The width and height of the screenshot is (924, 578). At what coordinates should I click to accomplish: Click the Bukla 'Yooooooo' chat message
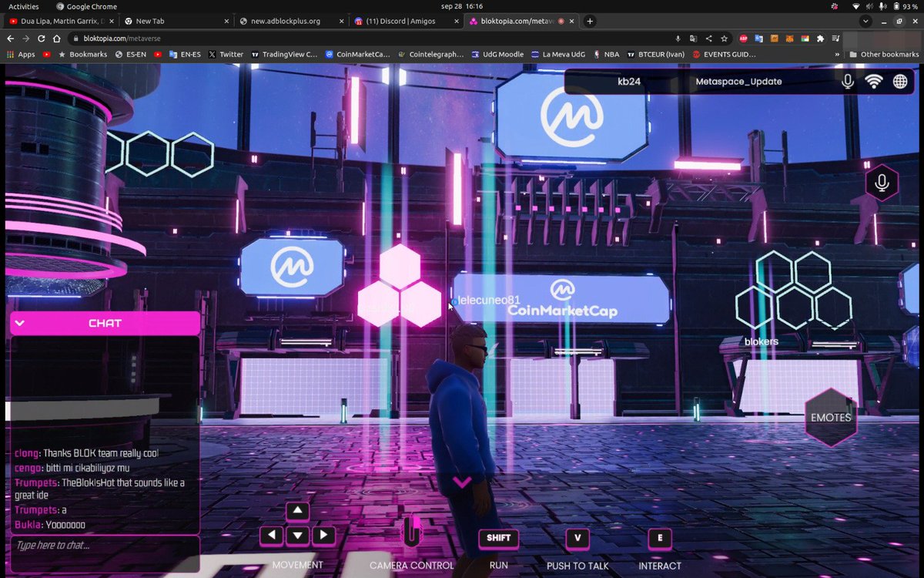(50, 525)
